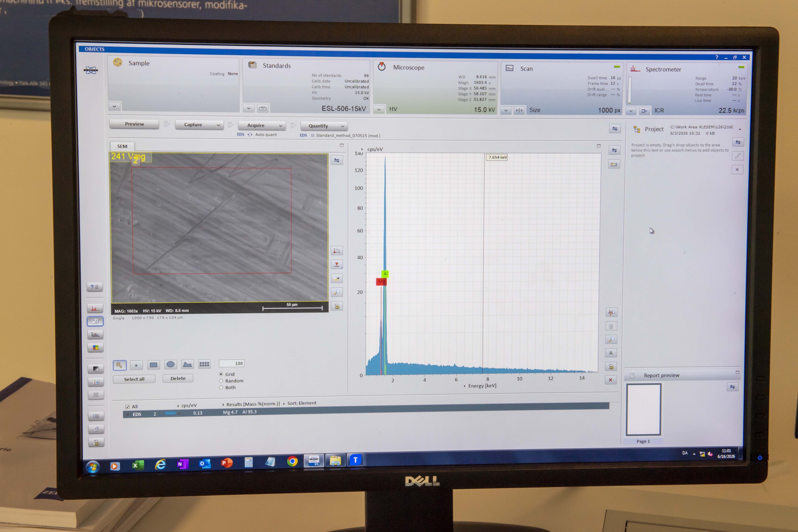This screenshot has height=532, width=798.
Task: Open Google Chrome from the taskbar
Action: (x=292, y=461)
